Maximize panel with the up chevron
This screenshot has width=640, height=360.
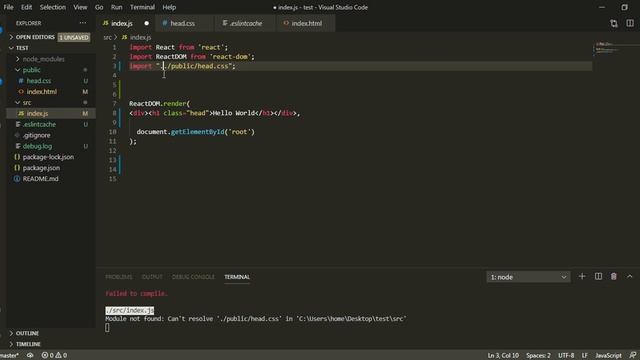[630, 277]
